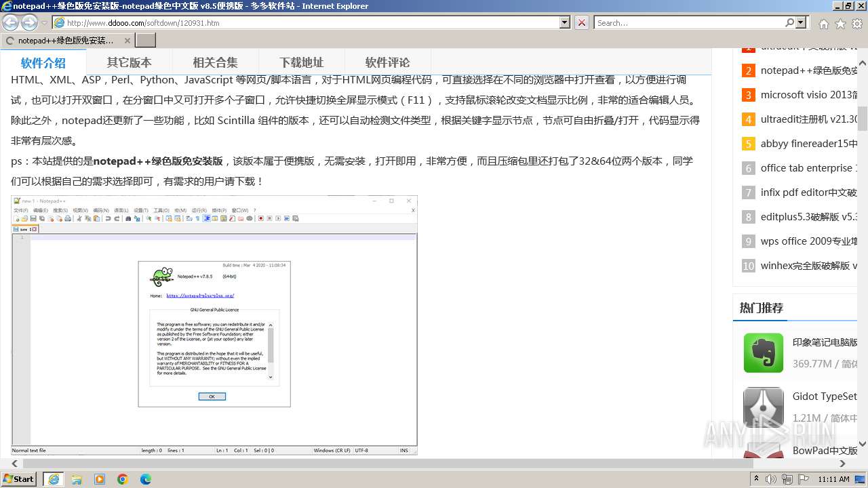The width and height of the screenshot is (868, 488).
Task: Launch Microsoft Edge from the taskbar
Action: click(x=146, y=479)
